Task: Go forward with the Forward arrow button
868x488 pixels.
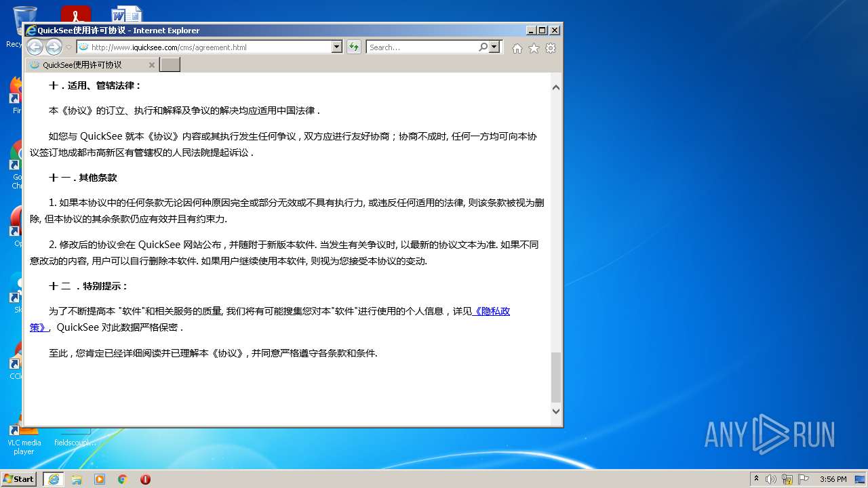Action: coord(54,47)
